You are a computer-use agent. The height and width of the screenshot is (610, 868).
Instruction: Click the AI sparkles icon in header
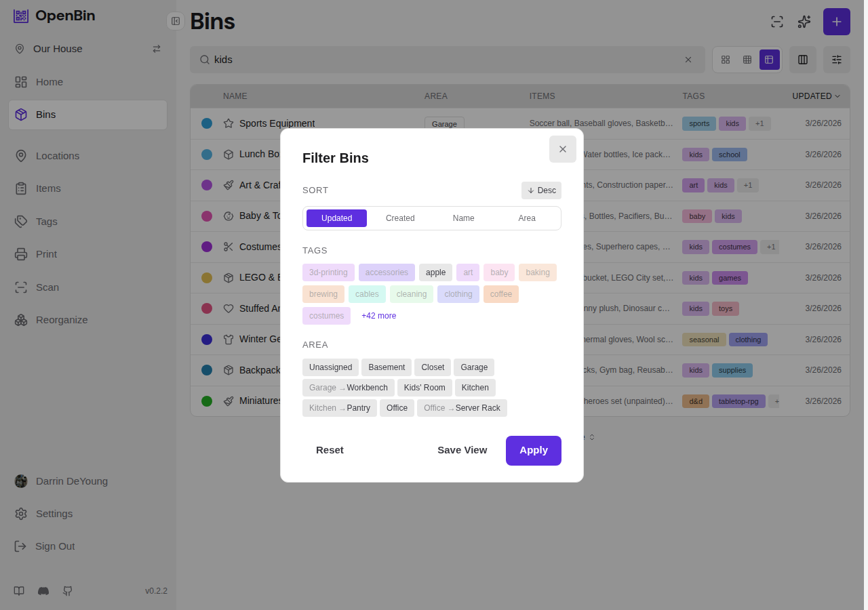[804, 22]
